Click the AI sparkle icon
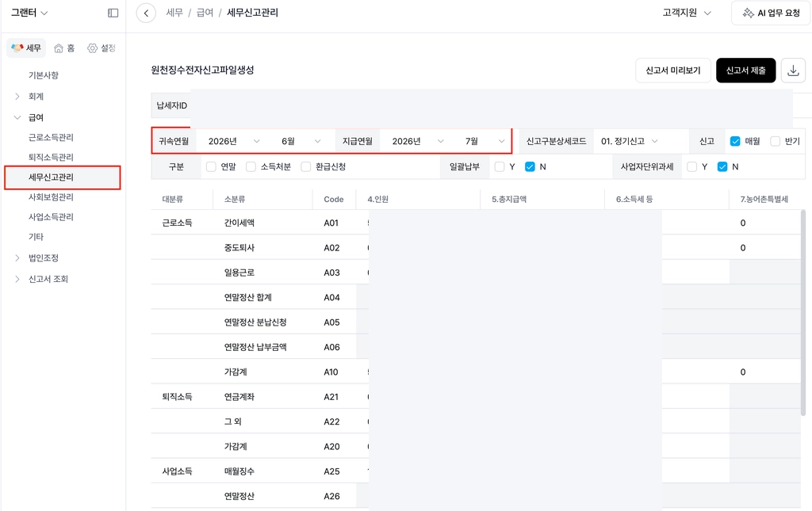Screen dimensions: 812x511 (x=748, y=13)
